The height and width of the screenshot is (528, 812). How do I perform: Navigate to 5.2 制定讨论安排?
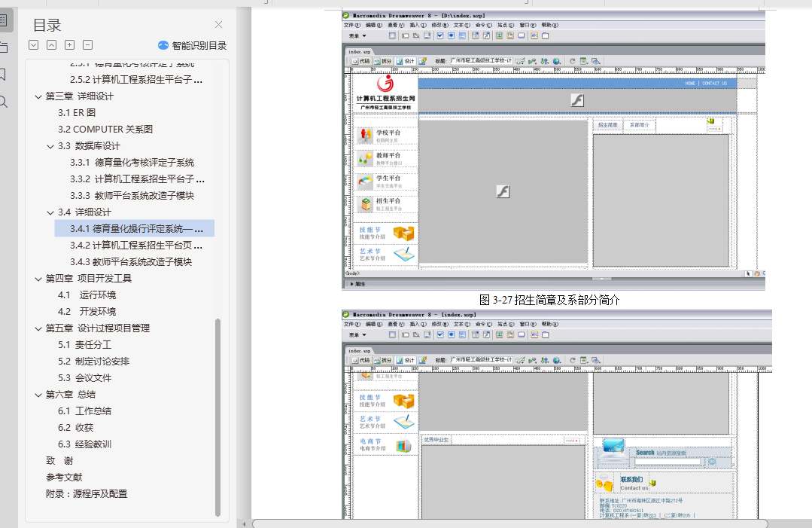click(x=94, y=362)
